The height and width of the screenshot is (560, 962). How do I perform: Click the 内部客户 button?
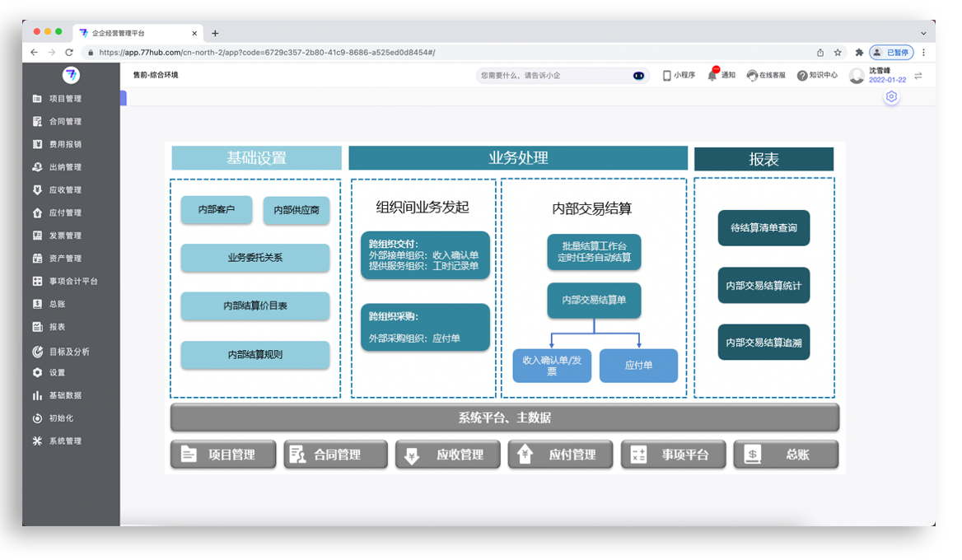coord(216,210)
